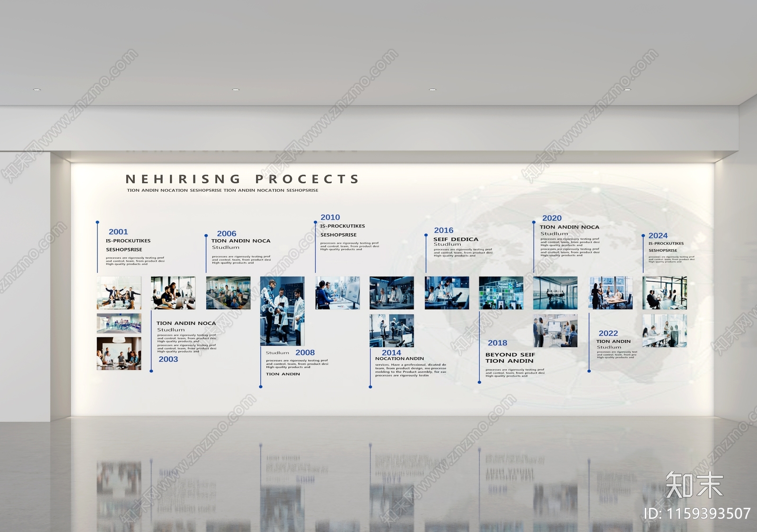The image size is (757, 532).
Task: Select the ID: 1159393507 text
Action: [697, 514]
